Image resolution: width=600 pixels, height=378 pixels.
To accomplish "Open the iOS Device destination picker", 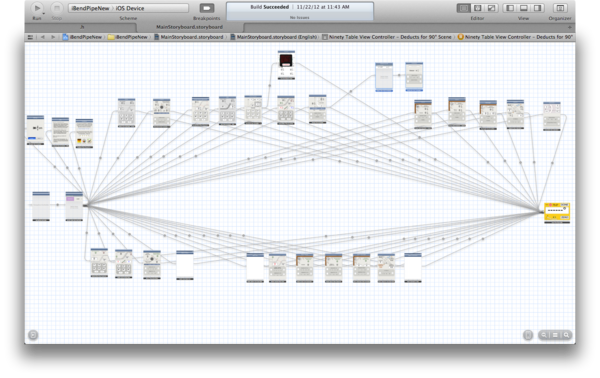I will [130, 8].
